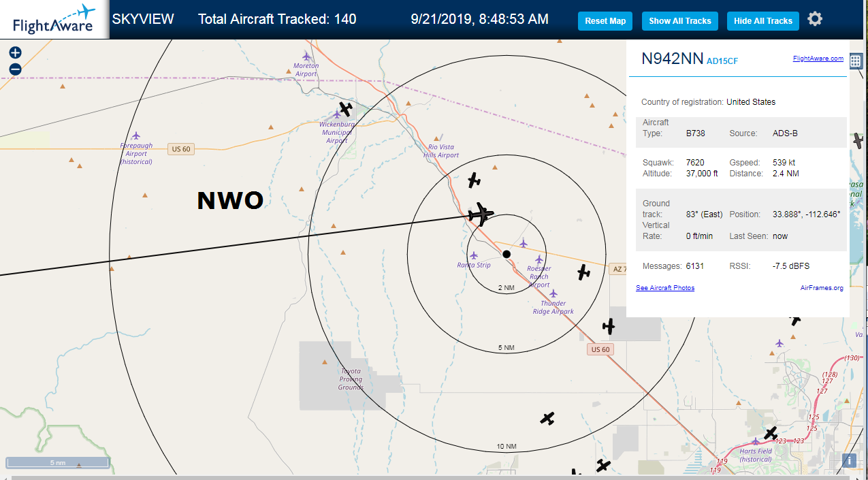Click Hide All Tracks button
868x480 pixels.
tap(763, 21)
